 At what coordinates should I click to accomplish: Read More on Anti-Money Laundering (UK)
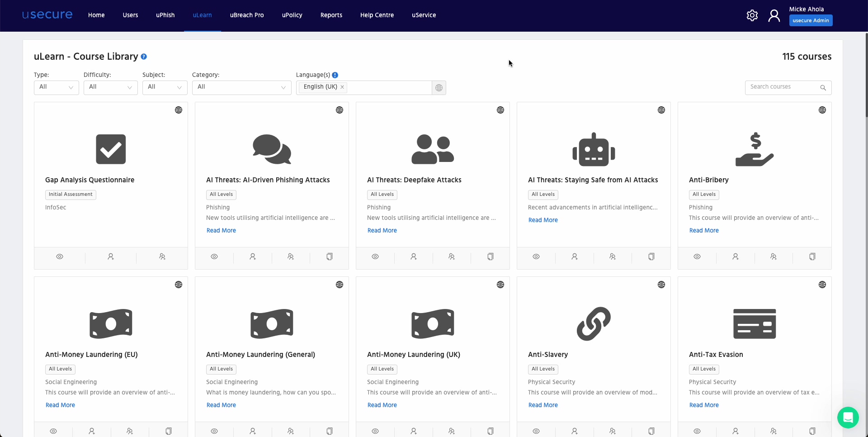382,405
